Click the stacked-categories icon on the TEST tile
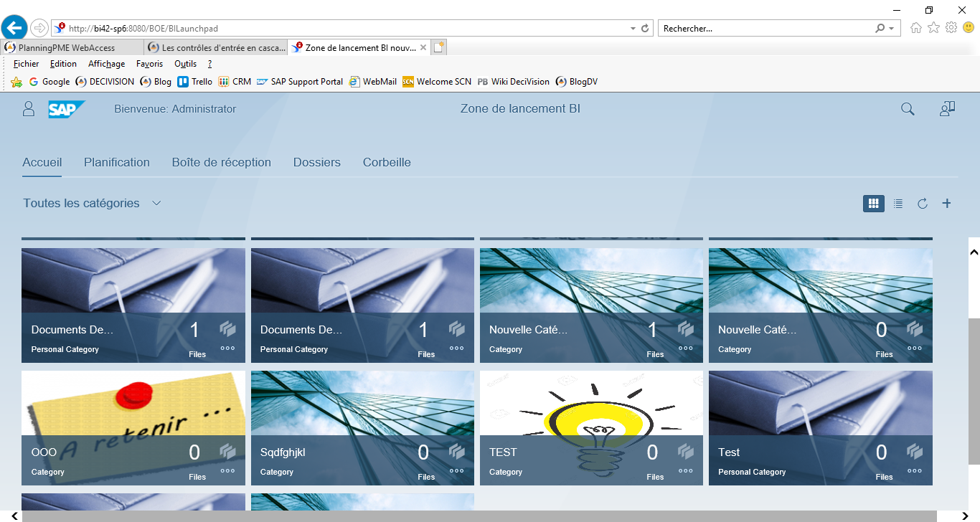 pos(685,451)
